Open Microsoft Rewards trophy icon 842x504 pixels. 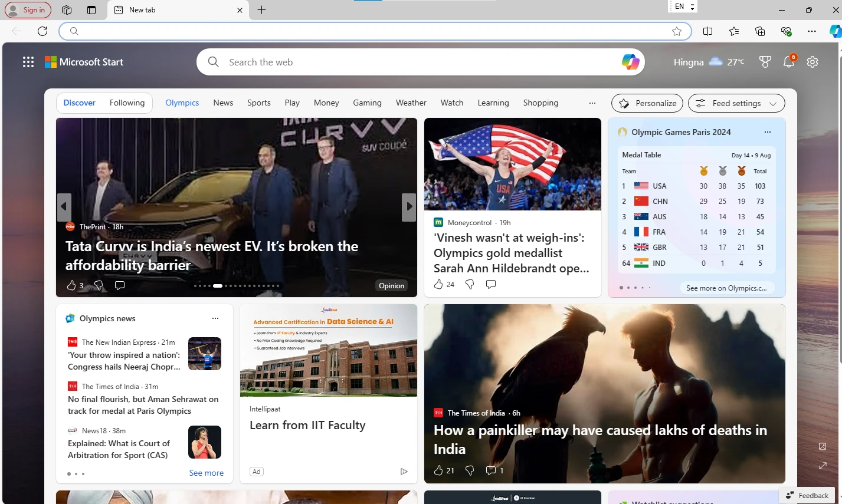point(765,62)
